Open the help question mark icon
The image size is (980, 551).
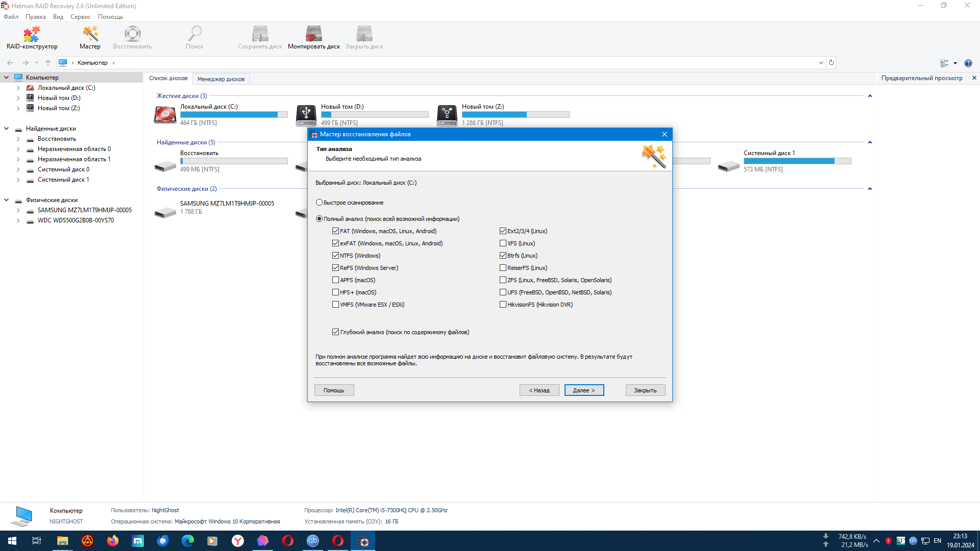[x=968, y=63]
